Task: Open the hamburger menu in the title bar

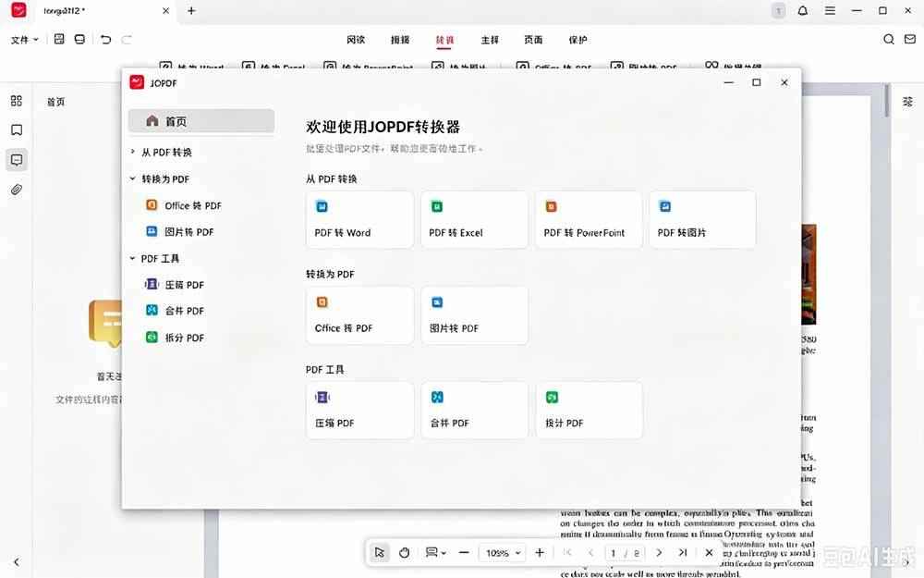Action: point(830,10)
